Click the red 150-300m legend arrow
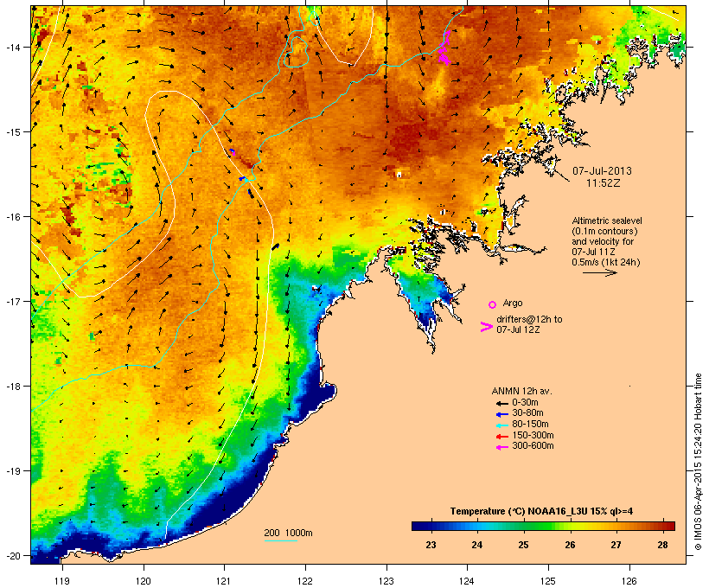This screenshot has width=709, height=588. click(501, 437)
